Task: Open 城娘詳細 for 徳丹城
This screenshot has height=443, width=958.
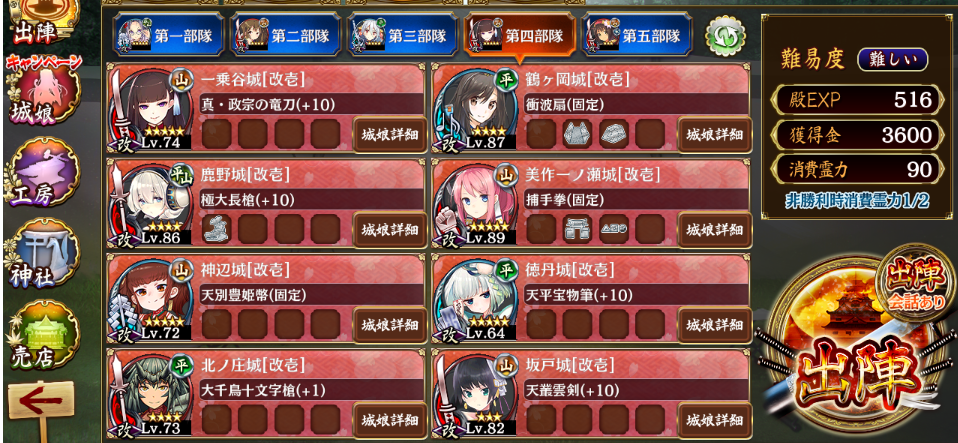Action: coord(715,324)
